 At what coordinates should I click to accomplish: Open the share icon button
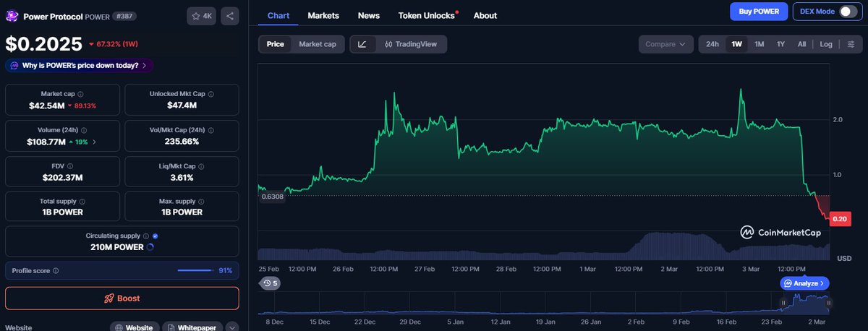coord(230,15)
